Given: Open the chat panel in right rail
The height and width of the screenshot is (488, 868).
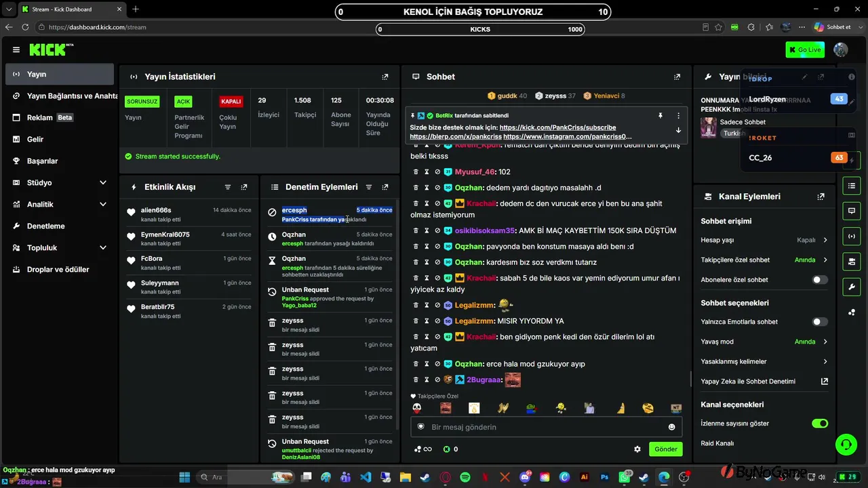Looking at the screenshot, I should (852, 211).
